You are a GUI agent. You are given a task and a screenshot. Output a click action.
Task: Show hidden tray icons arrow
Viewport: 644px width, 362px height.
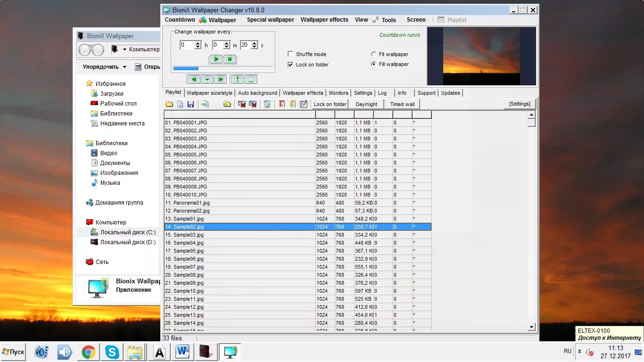point(579,352)
